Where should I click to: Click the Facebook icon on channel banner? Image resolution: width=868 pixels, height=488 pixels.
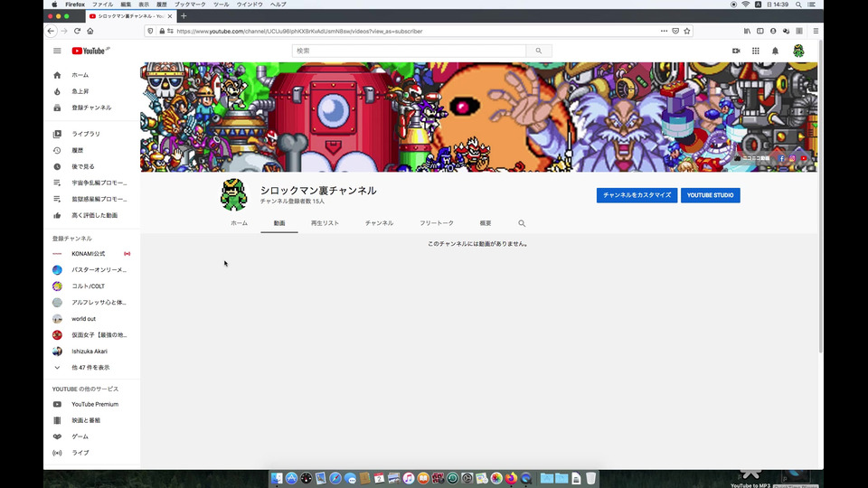[x=781, y=158]
